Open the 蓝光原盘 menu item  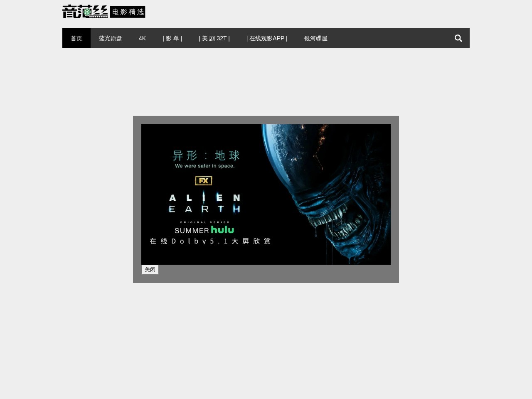[x=111, y=38]
